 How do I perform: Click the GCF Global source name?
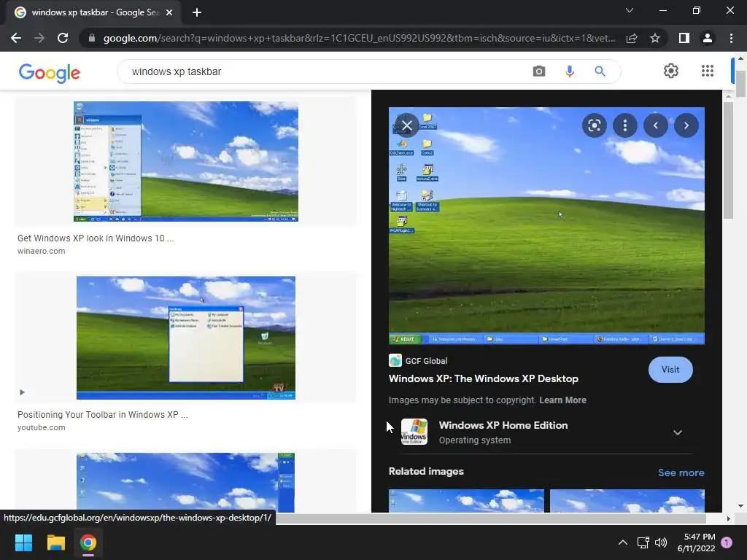[x=426, y=361]
